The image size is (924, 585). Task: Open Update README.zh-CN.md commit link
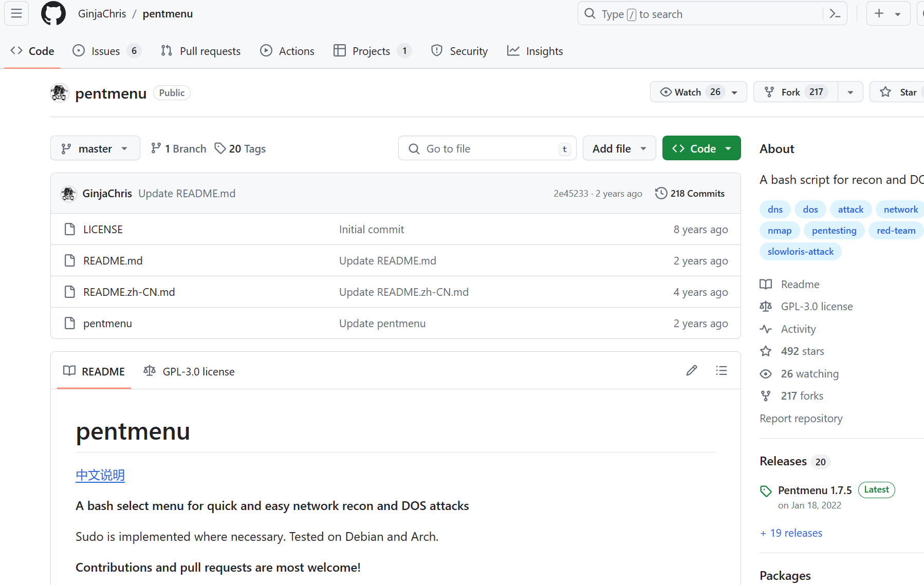[404, 292]
